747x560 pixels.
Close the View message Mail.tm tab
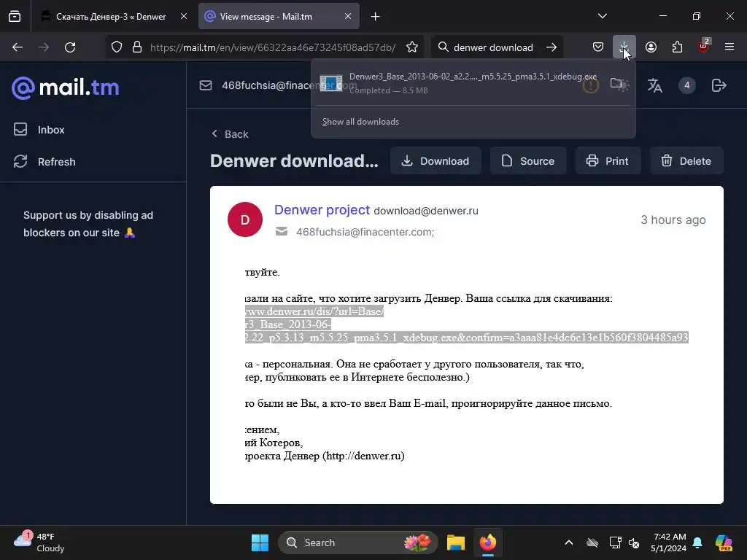click(348, 17)
